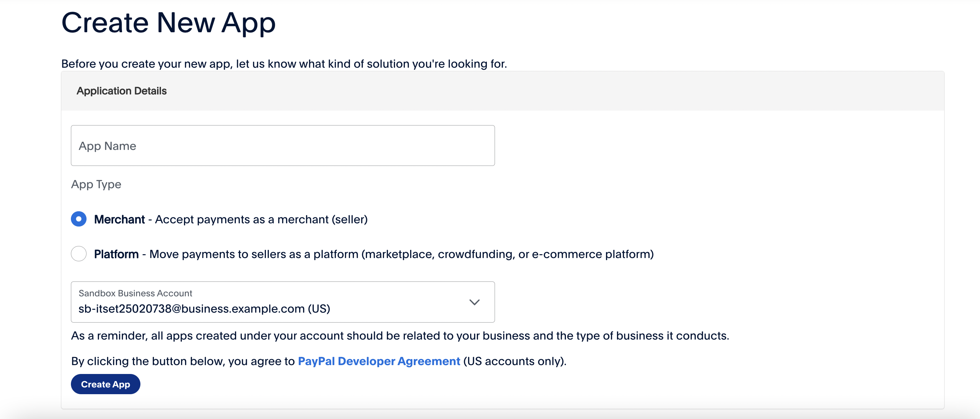Click the reminder text about apps related to business

coord(400,336)
